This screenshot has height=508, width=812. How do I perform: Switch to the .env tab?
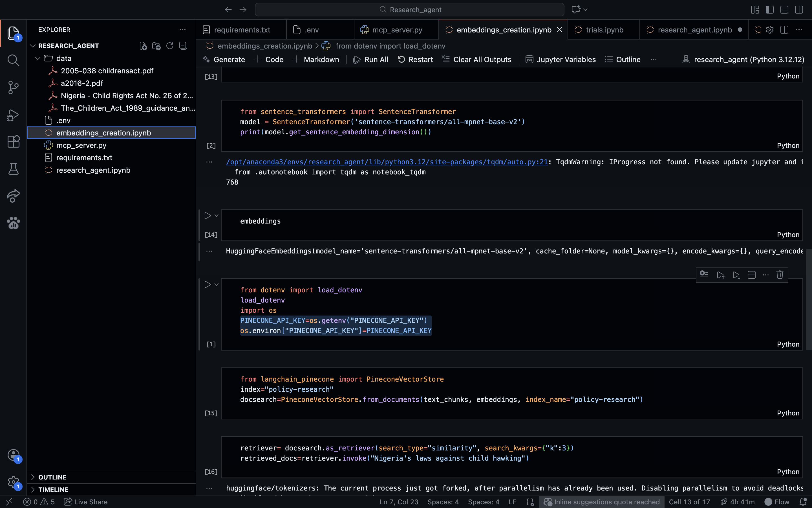tap(321, 30)
